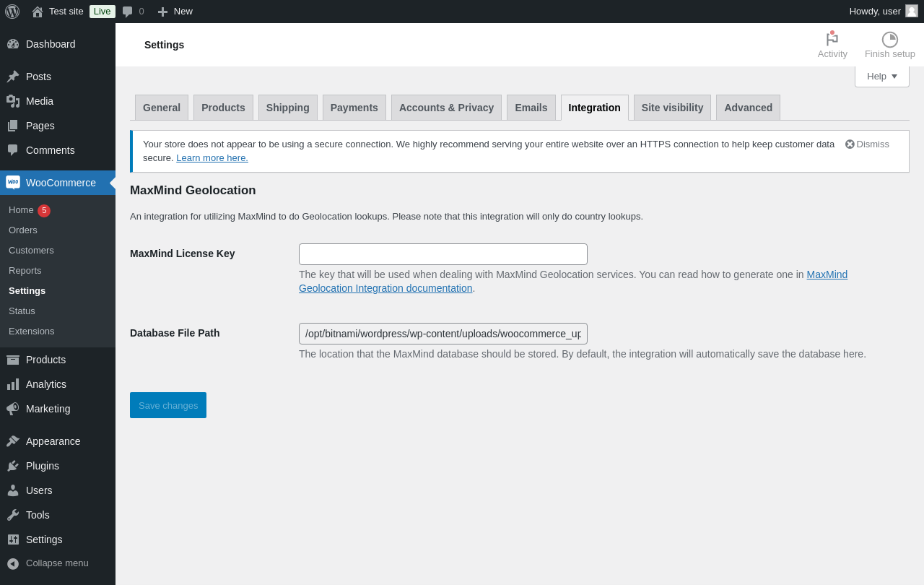Click the Save changes button
This screenshot has height=585, width=924.
click(168, 405)
